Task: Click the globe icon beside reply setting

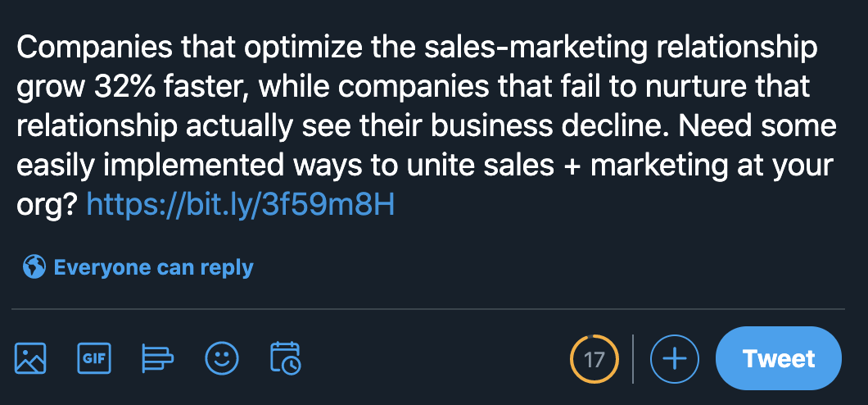Action: 34,267
